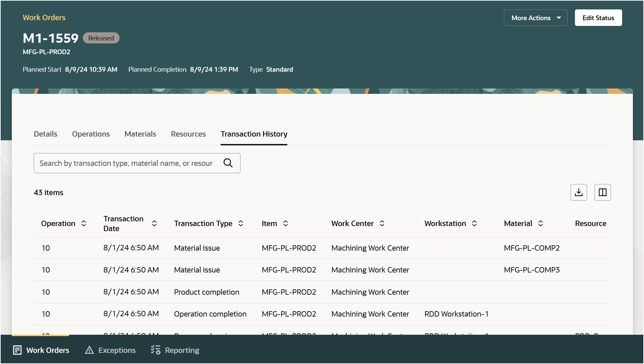Viewport: 644px width, 364px height.
Task: Sort by Work Center arrows
Action: pyautogui.click(x=382, y=223)
